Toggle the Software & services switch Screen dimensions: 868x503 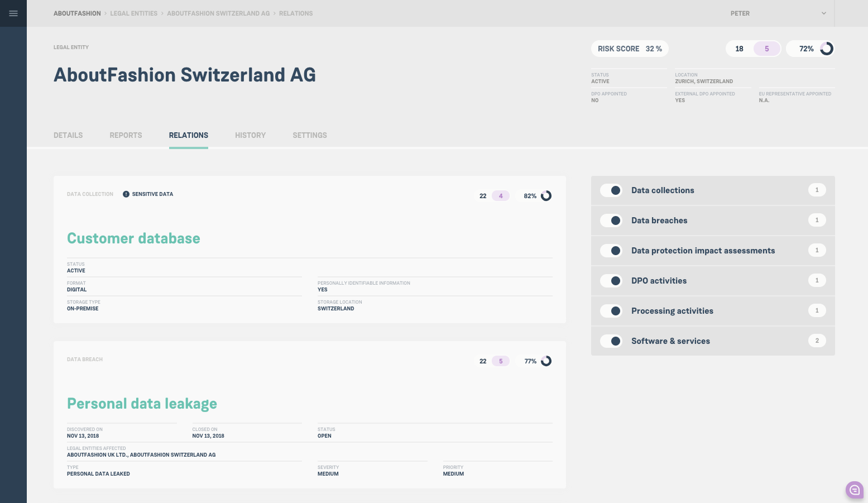611,341
